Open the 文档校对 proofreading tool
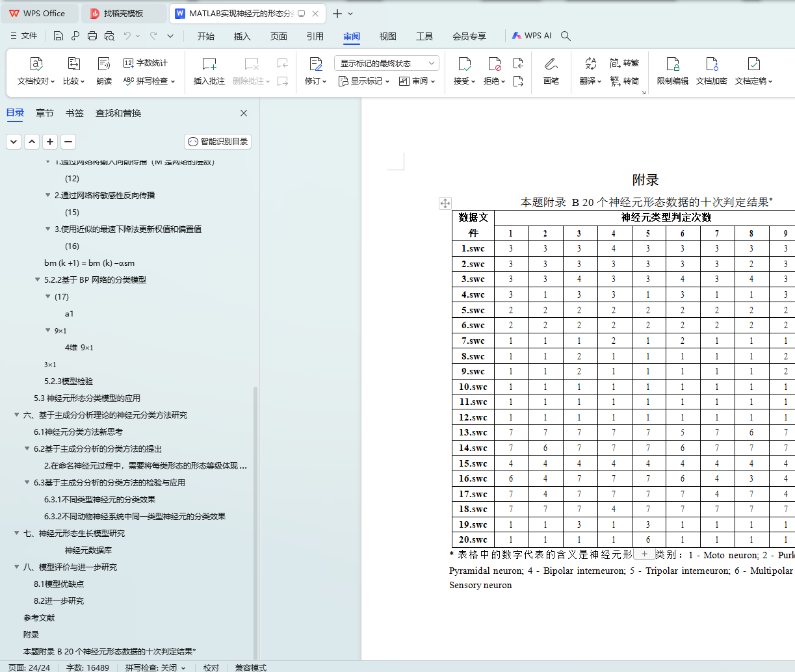Image resolution: width=795 pixels, height=672 pixels. coord(36,71)
